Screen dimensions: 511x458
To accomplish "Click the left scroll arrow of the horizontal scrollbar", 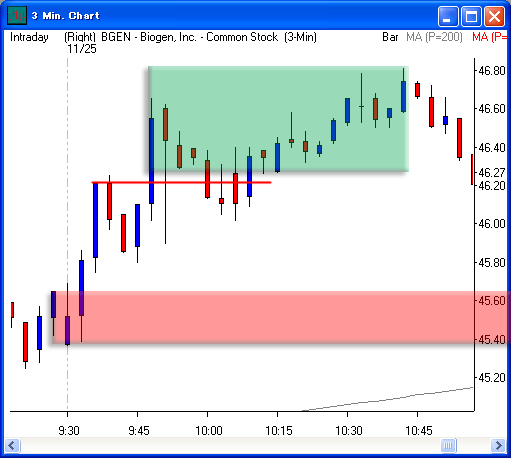I will [12, 445].
